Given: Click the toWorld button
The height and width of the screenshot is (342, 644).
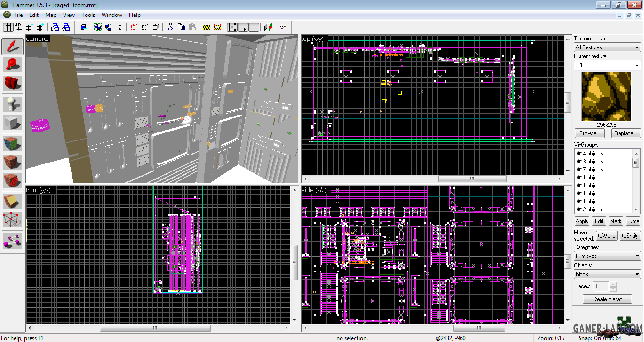Looking at the screenshot, I should [x=606, y=236].
